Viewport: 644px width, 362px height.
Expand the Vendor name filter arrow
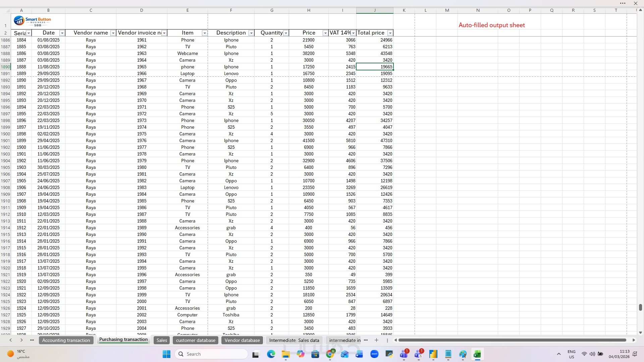[x=113, y=33]
